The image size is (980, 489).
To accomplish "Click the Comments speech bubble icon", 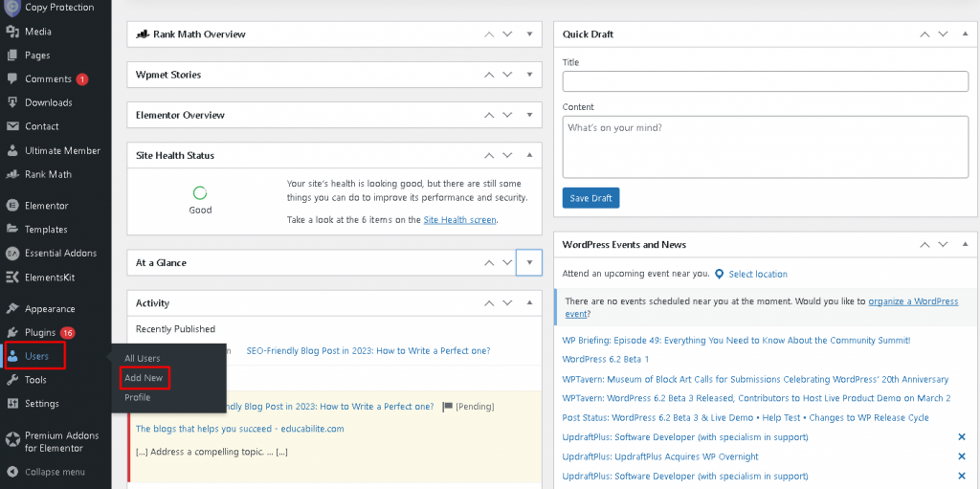I will point(12,78).
